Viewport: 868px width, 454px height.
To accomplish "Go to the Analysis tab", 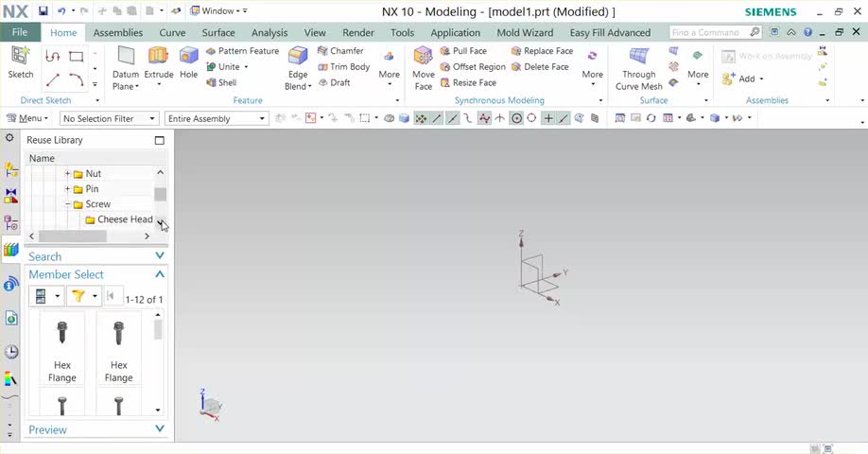I will click(269, 33).
